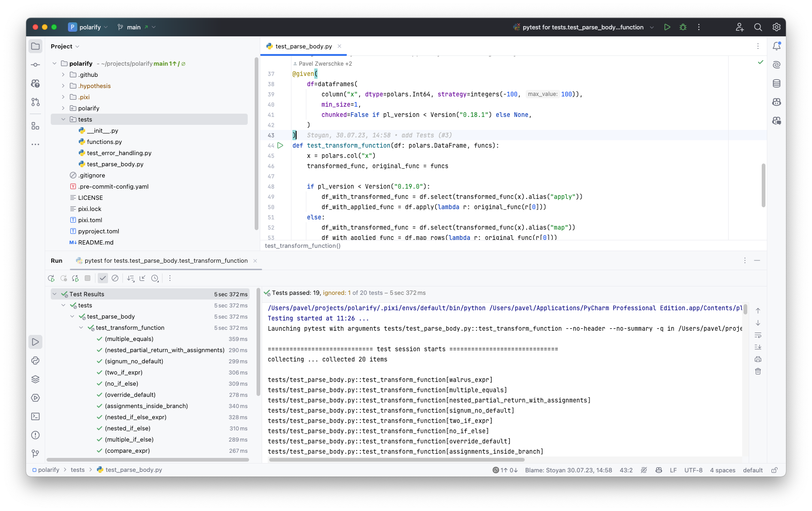812x511 pixels.
Task: Open the polarify project menu
Action: tap(88, 27)
